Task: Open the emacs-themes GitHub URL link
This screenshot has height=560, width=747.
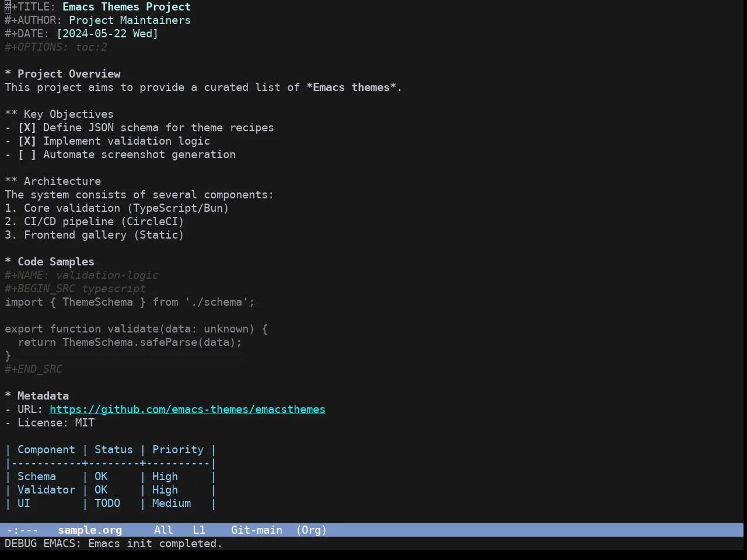Action: [x=187, y=409]
